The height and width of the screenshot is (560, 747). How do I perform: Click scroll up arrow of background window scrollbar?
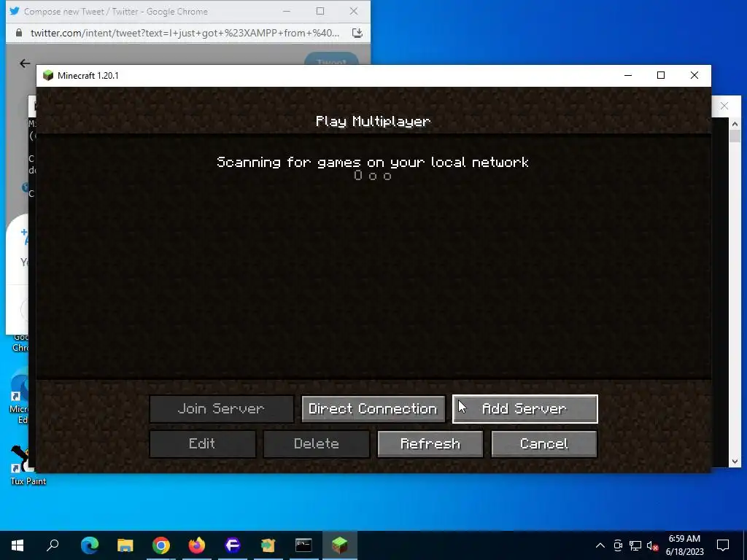[x=735, y=124]
